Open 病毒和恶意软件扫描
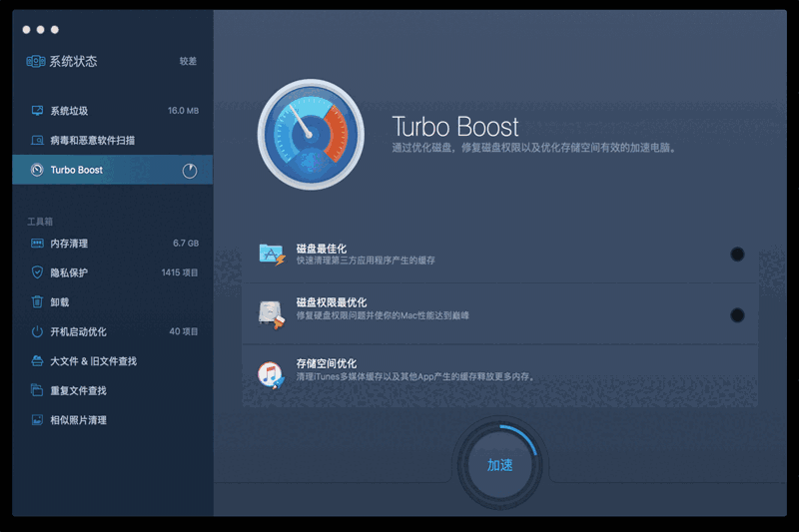Image resolution: width=799 pixels, height=532 pixels. coord(112,140)
